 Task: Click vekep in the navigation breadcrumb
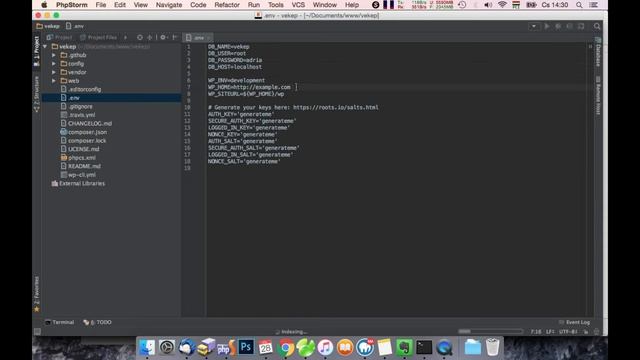pos(48,26)
